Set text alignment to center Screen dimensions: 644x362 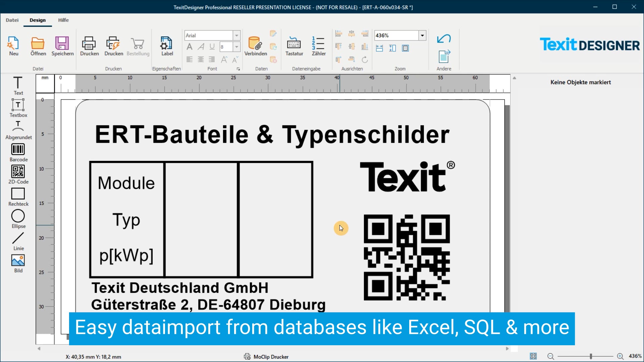tap(201, 59)
